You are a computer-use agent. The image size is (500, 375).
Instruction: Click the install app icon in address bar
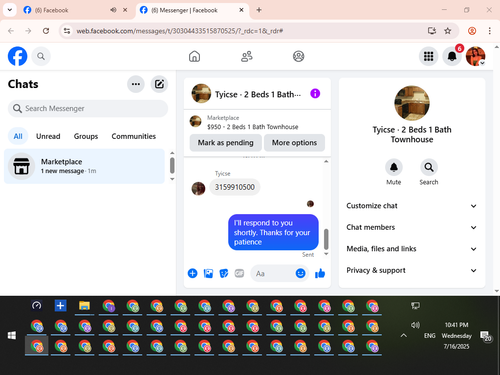(432, 31)
